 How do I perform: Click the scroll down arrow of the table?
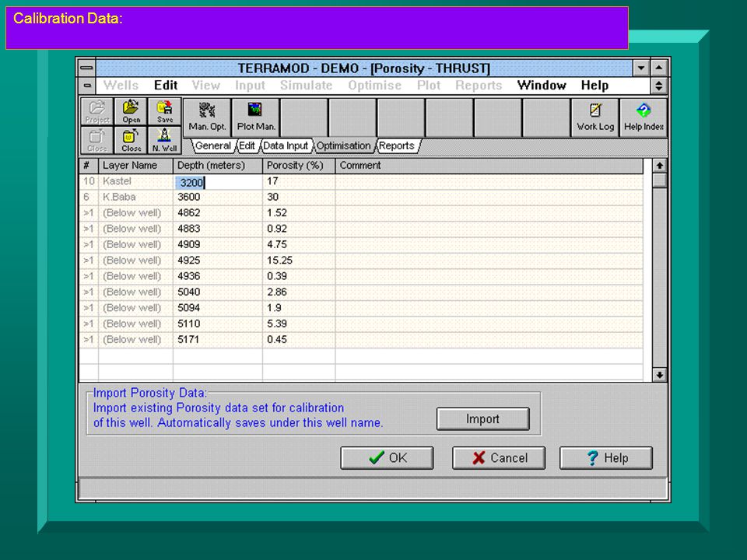pyautogui.click(x=659, y=375)
